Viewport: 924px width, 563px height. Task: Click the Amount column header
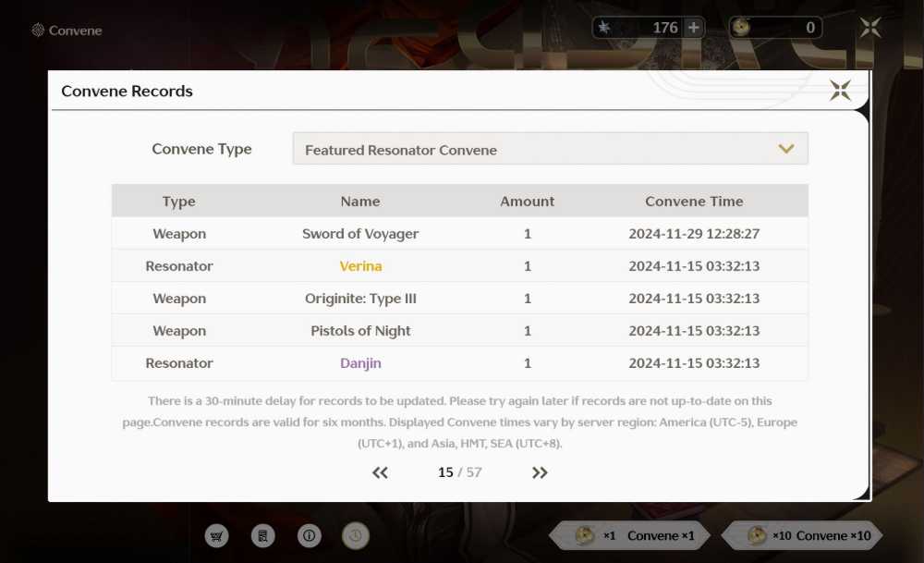528,201
